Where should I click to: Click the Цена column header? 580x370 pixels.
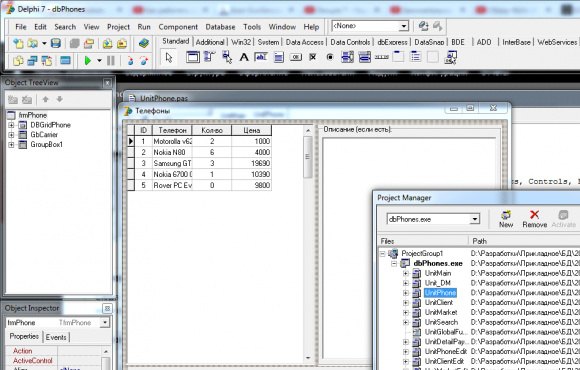(252, 130)
